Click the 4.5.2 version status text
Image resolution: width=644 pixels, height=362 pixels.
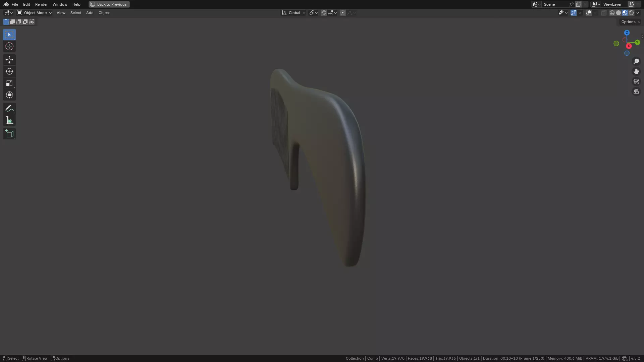pyautogui.click(x=635, y=358)
